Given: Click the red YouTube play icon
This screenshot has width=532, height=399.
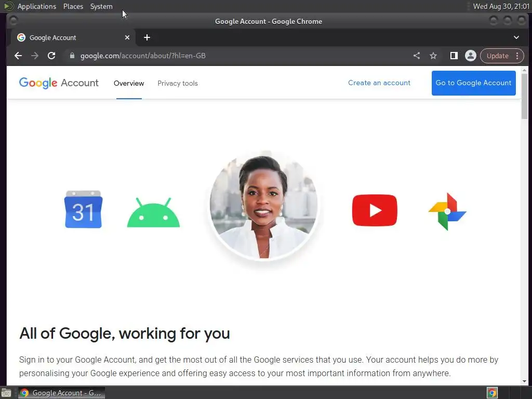Looking at the screenshot, I should coord(375,210).
